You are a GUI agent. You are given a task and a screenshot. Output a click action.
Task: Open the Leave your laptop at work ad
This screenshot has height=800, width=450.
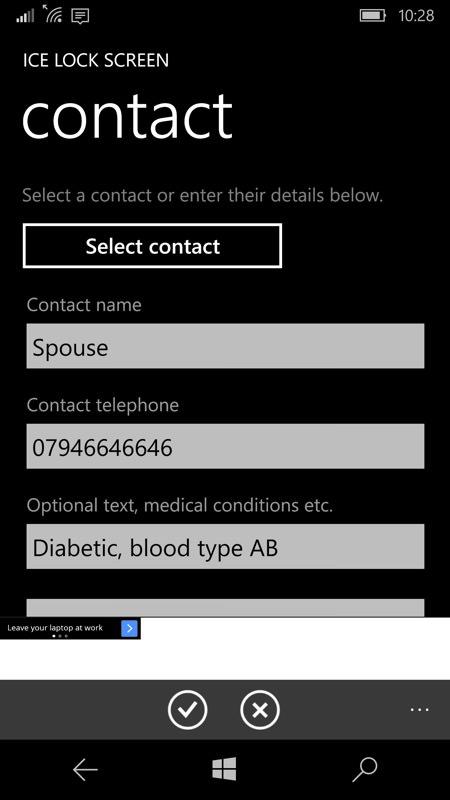(x=55, y=628)
